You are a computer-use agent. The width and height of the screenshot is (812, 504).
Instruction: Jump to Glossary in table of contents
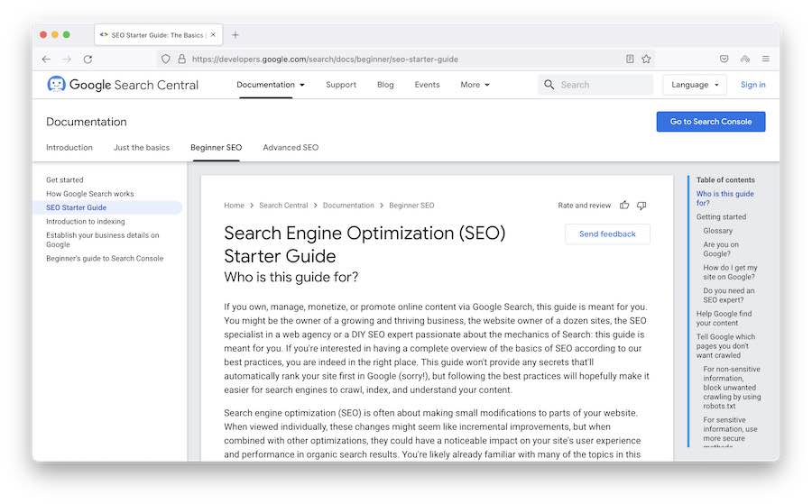[718, 231]
